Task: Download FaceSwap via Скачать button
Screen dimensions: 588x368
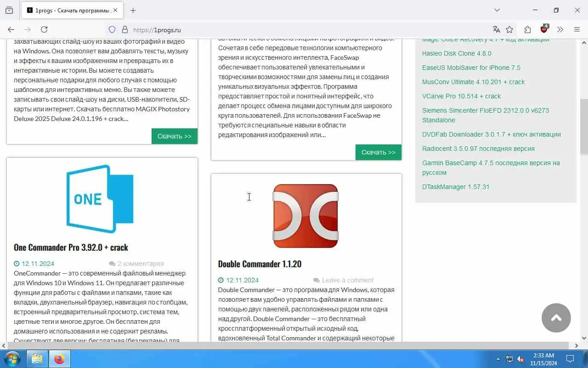Action: coord(379,152)
